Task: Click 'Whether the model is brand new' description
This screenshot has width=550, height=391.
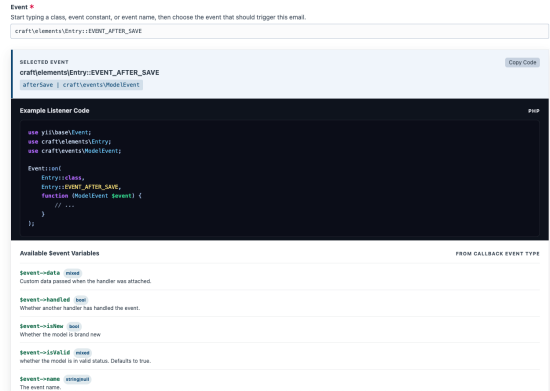Action: 60,335
